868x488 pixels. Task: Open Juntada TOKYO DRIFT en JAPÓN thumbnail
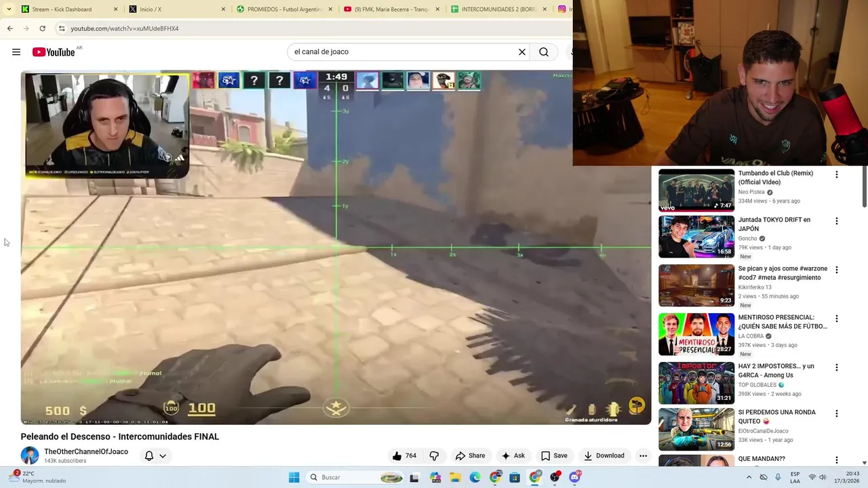coord(696,237)
